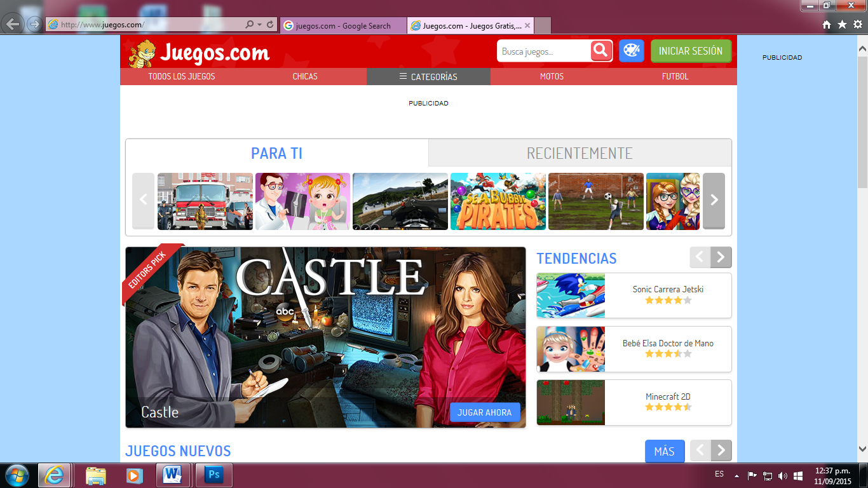Open the address bar search dropdown arrow
Viewport: 868px width, 488px height.
coord(259,25)
